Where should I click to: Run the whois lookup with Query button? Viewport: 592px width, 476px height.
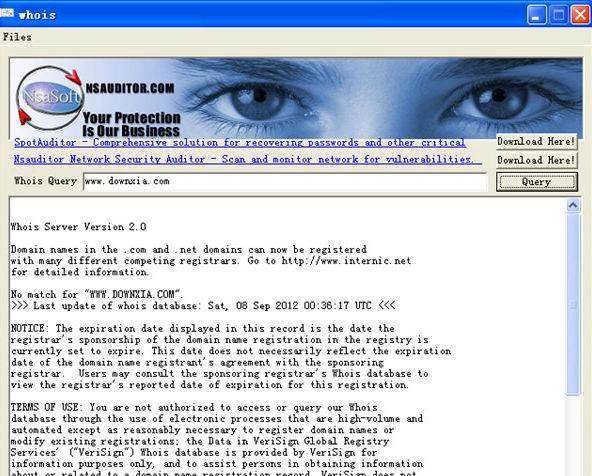pyautogui.click(x=536, y=182)
